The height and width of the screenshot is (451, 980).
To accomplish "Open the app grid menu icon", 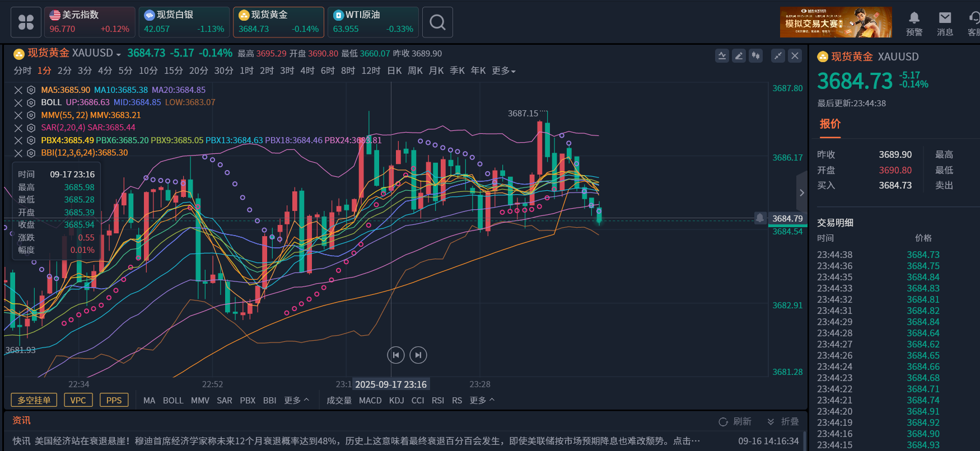I will (x=26, y=22).
